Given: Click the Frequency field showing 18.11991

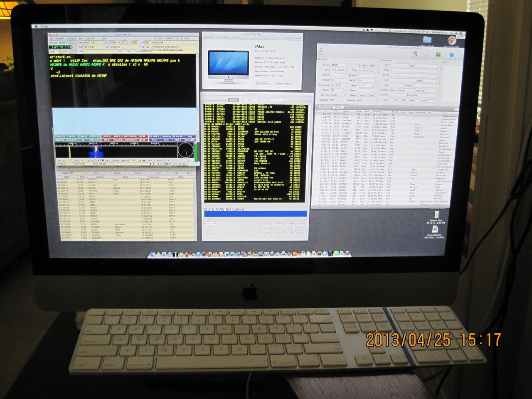Looking at the screenshot, I should (338, 85).
